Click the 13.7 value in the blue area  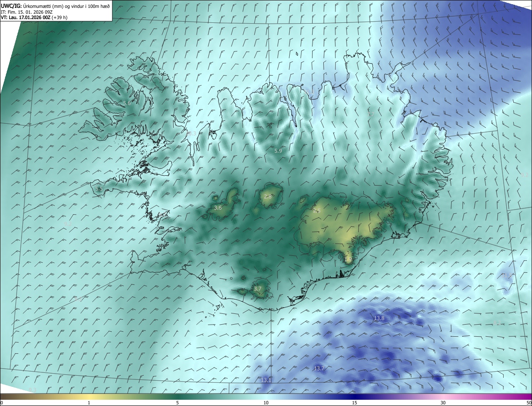[319, 368]
